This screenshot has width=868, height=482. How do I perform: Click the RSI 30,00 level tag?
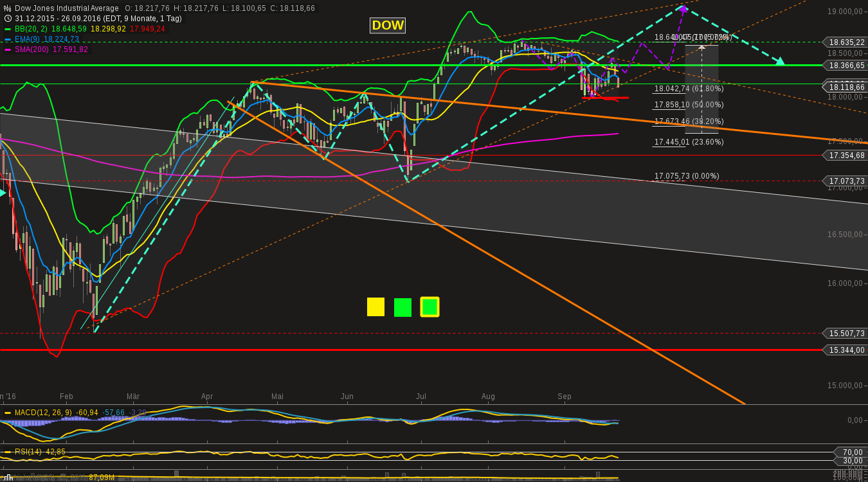click(851, 461)
